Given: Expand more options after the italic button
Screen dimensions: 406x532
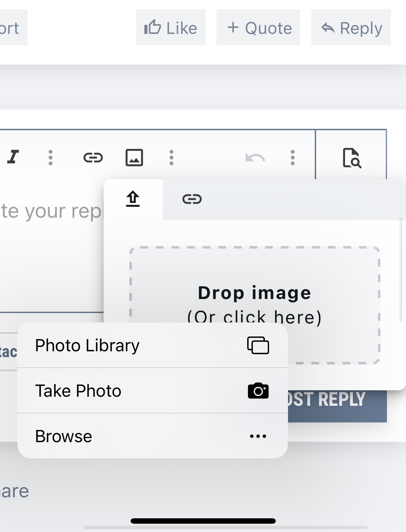Looking at the screenshot, I should [x=51, y=158].
